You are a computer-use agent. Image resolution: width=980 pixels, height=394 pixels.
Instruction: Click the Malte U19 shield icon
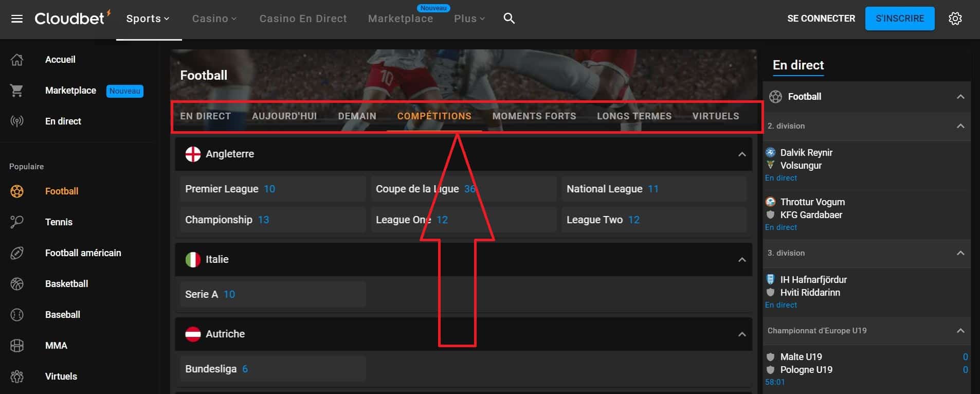[x=770, y=357]
